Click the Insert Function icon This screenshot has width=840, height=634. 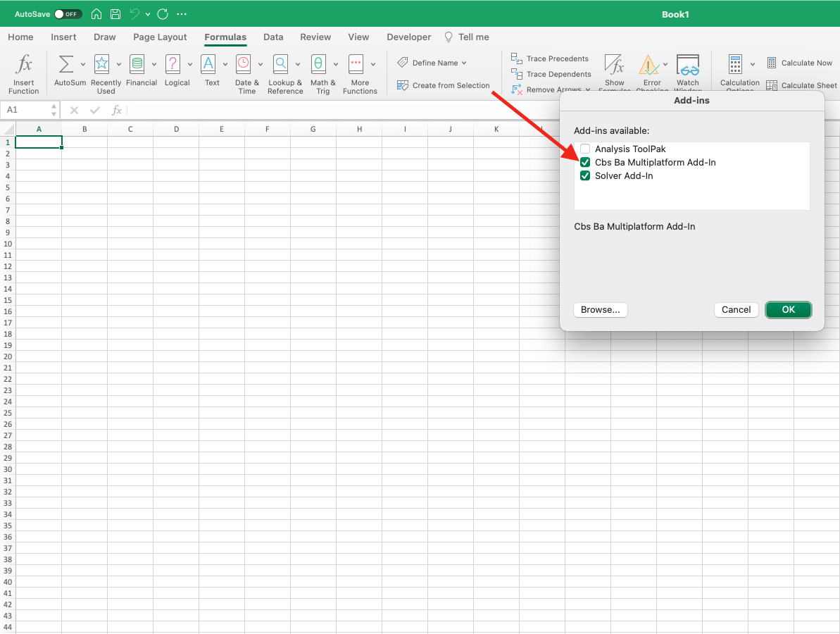click(x=24, y=66)
